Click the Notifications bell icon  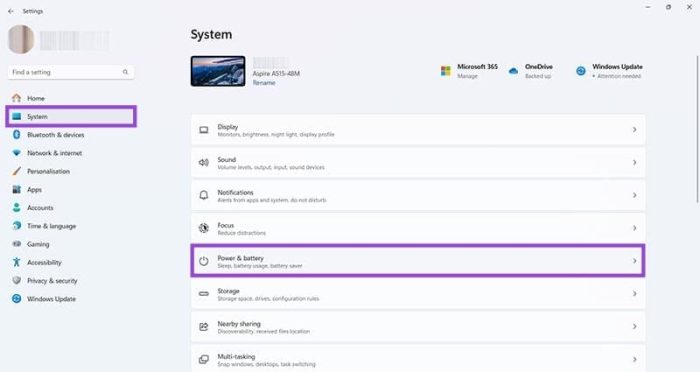click(204, 195)
